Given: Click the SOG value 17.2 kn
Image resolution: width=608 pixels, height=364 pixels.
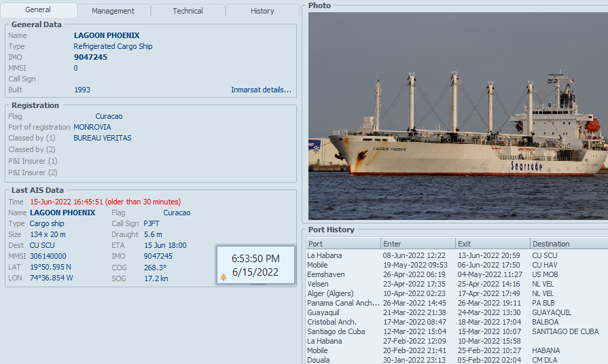Looking at the screenshot, I should pyautogui.click(x=156, y=278).
